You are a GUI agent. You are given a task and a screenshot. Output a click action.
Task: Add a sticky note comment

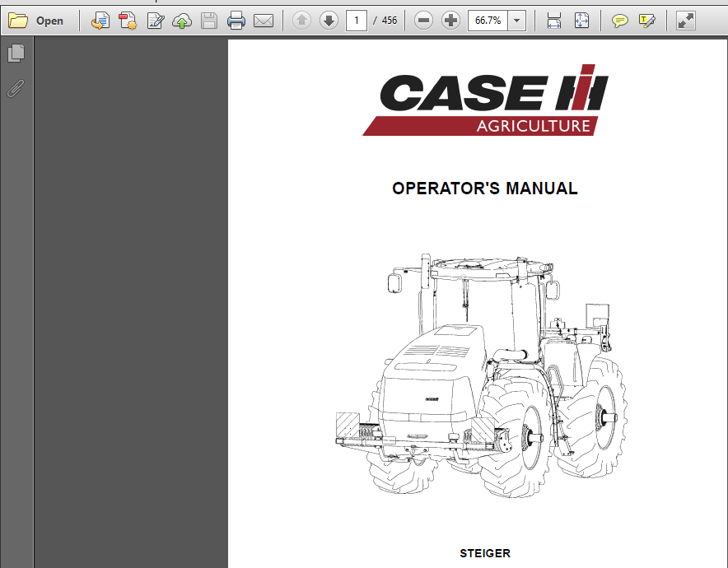[620, 21]
